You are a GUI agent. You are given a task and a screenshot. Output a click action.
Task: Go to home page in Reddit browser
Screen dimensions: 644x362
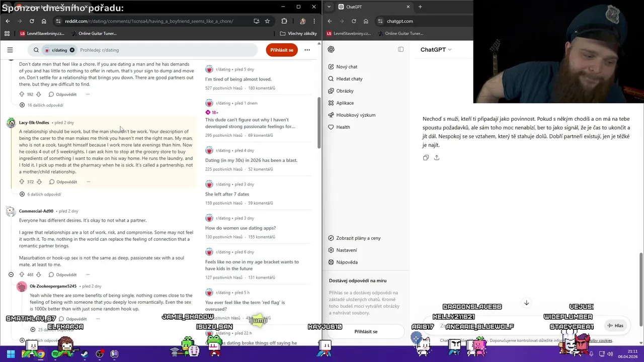(x=44, y=21)
